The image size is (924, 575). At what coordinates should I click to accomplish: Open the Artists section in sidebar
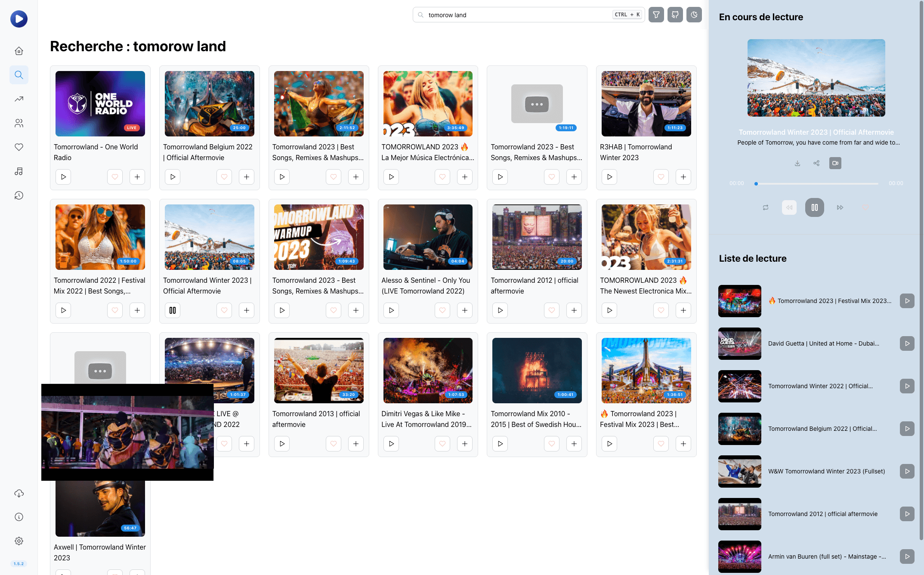click(x=19, y=123)
